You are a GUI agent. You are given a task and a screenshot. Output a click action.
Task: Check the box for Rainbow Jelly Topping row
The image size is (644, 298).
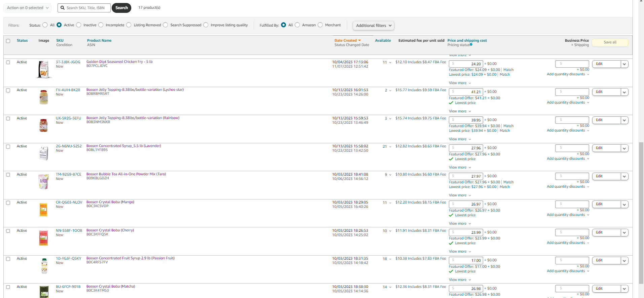8,118
